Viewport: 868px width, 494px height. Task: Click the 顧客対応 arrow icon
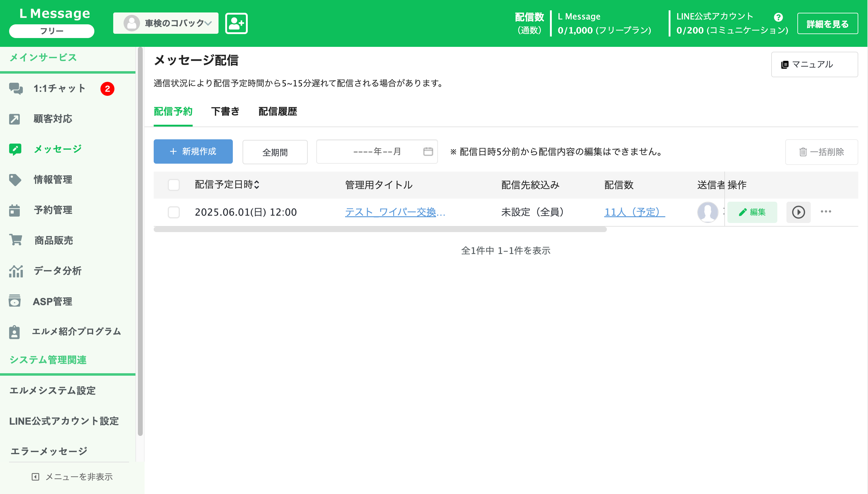pos(15,119)
